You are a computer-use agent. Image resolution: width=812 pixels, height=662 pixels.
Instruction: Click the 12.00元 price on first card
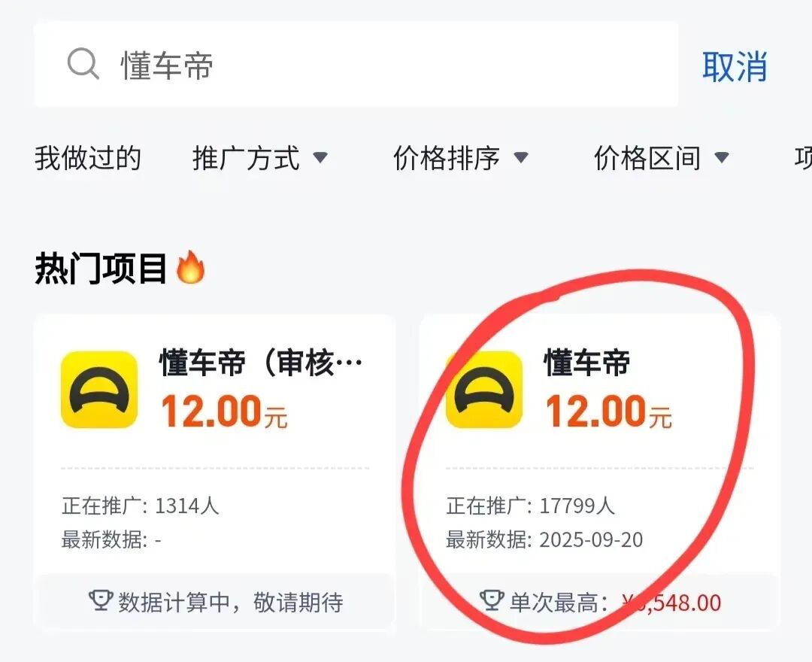coord(224,412)
